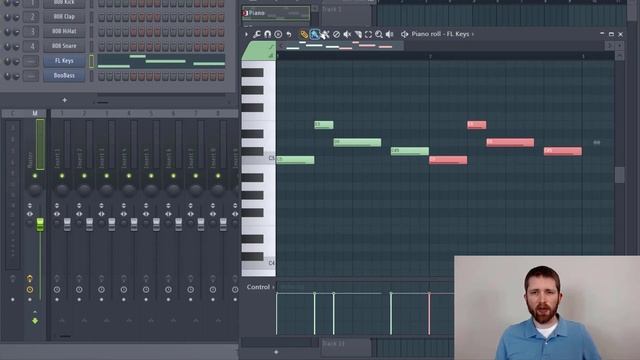The height and width of the screenshot is (360, 640).
Task: Choose the Select marquee tool
Action: pyautogui.click(x=368, y=34)
